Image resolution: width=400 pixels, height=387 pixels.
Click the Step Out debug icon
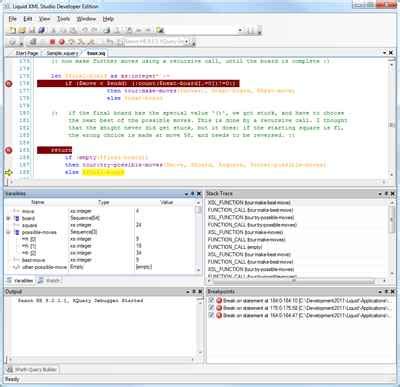click(91, 42)
